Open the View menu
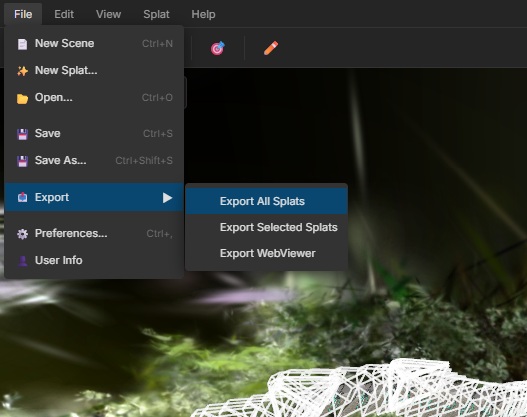 108,14
